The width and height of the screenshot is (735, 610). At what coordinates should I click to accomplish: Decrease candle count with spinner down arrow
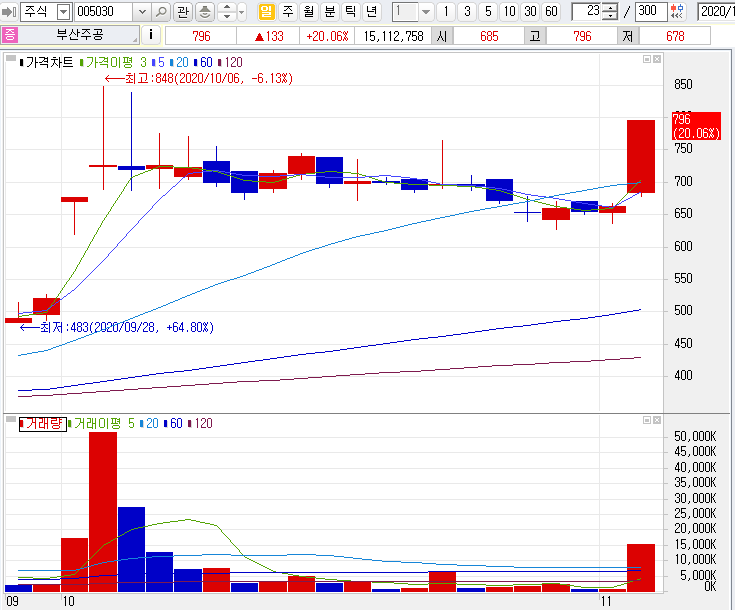pos(609,16)
